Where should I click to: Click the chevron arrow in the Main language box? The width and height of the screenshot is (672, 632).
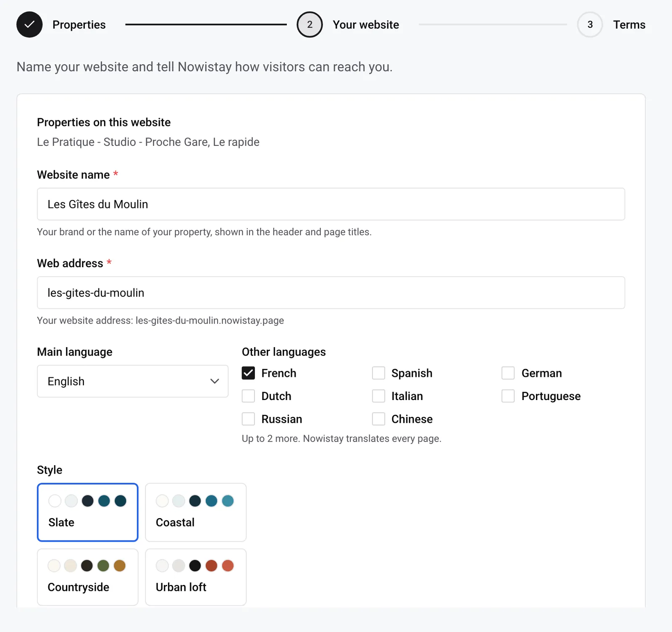coord(215,381)
